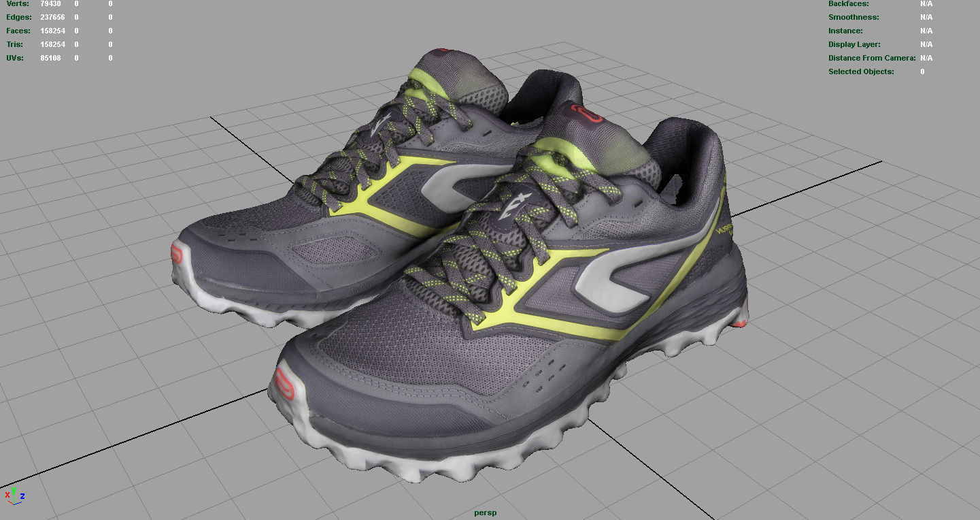Viewport: 980px width, 520px height.
Task: Click the Verts: heads-up label
Action: (x=18, y=3)
